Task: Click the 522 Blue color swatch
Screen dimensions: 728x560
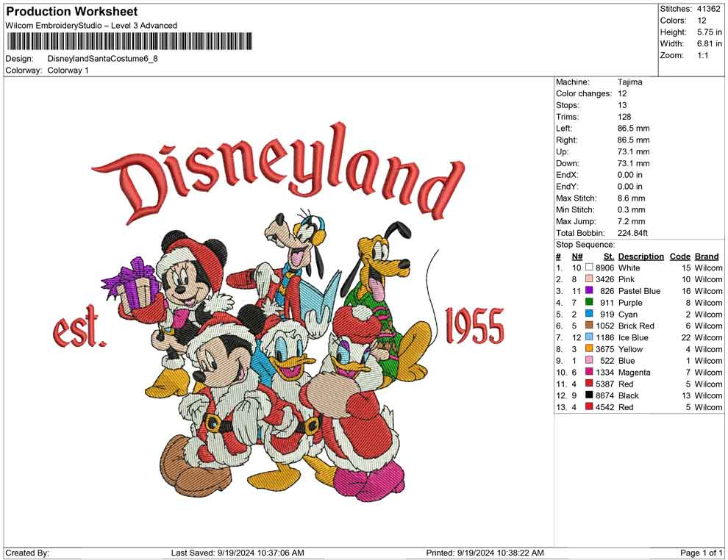Action: click(x=589, y=360)
